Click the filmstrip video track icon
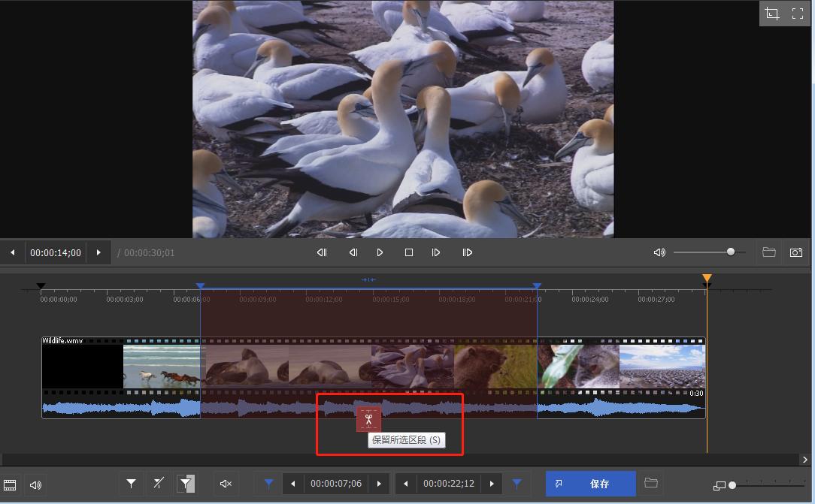This screenshot has height=504, width=815. click(x=10, y=484)
